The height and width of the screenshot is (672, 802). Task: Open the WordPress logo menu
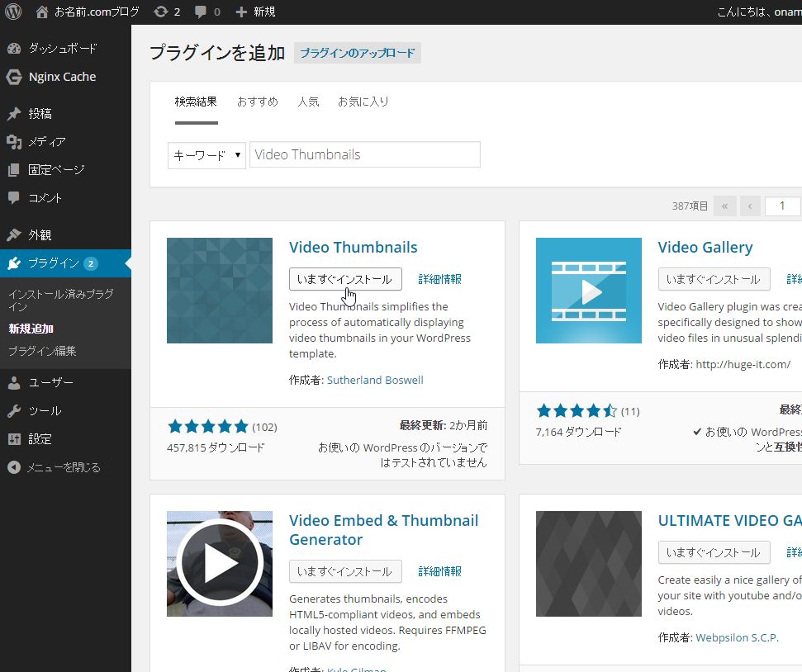[13, 12]
